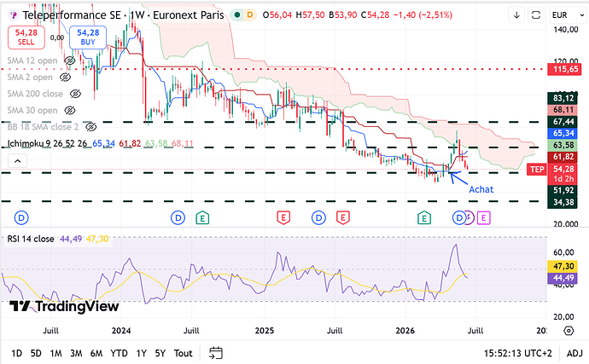Open green earnings marker E in early 2026
Image resolution: width=589 pixels, height=364 pixels.
pos(424,217)
